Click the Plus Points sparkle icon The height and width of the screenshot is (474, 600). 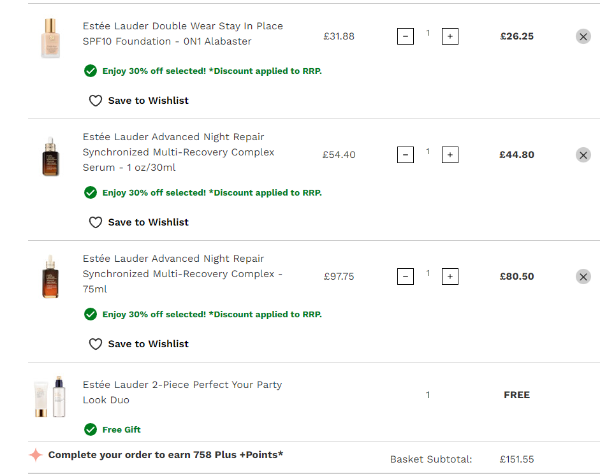[35, 454]
